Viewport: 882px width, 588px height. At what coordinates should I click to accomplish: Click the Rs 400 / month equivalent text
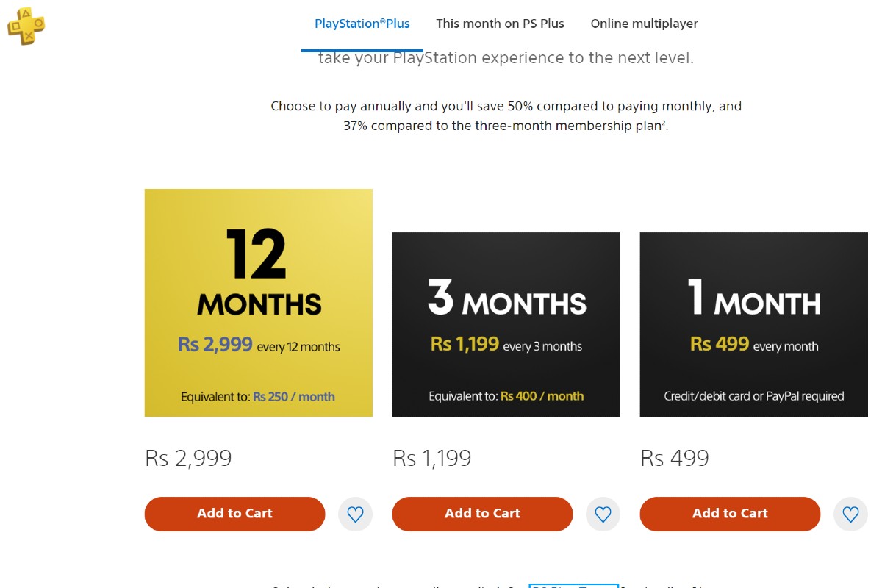pyautogui.click(x=542, y=396)
